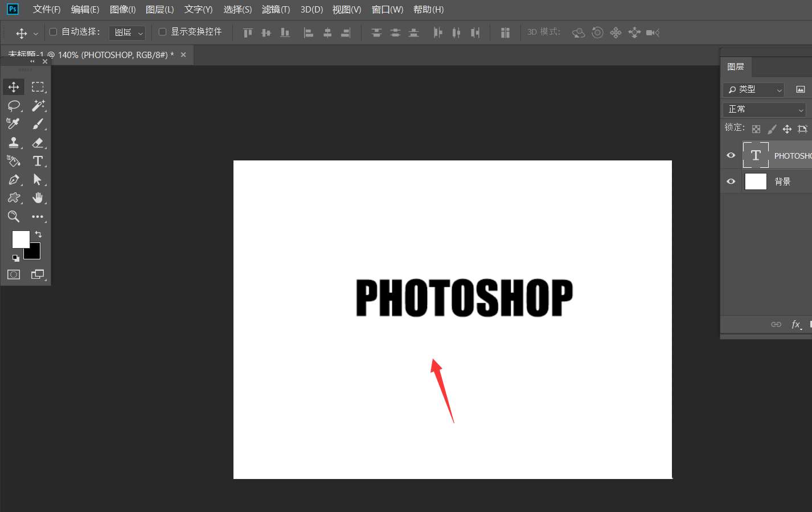This screenshot has height=512, width=812.
Task: Select the Hand tool
Action: click(x=38, y=198)
